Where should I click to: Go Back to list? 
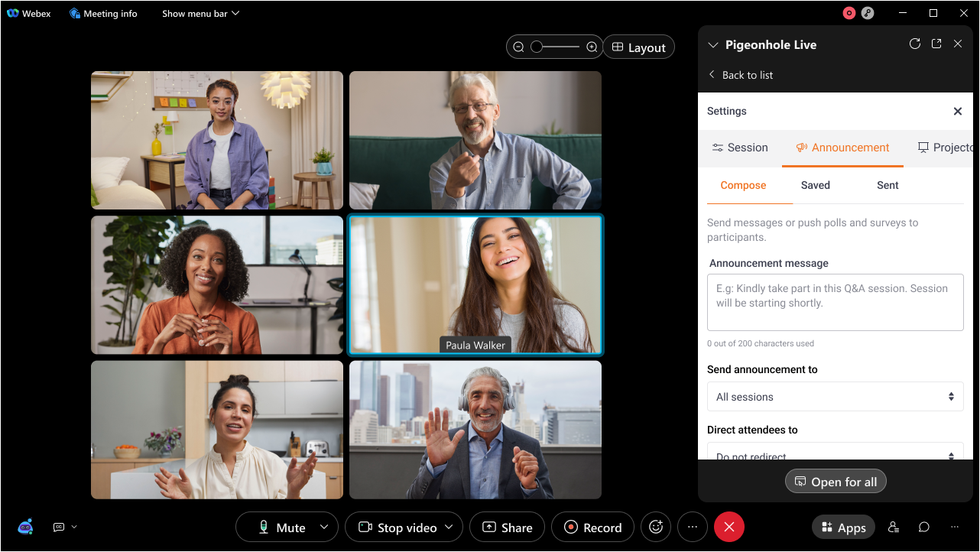tap(740, 75)
